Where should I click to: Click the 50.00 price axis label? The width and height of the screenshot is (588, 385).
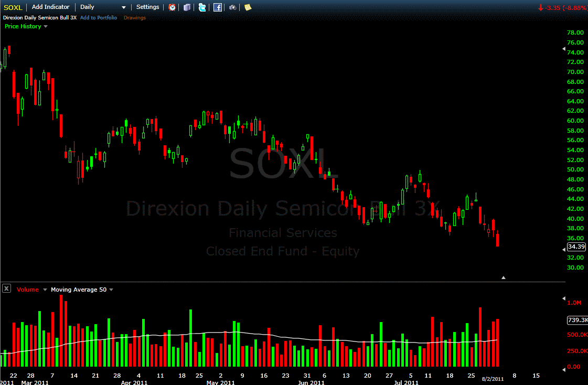click(x=575, y=169)
